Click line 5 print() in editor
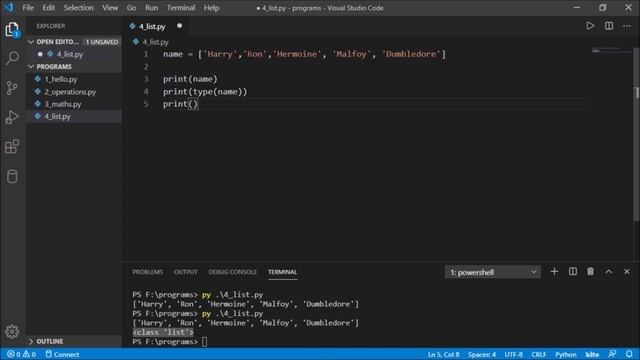Image resolution: width=640 pixels, height=360 pixels. 180,104
